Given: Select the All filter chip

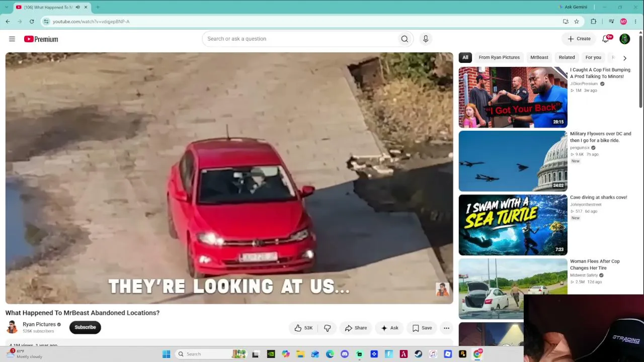Looking at the screenshot, I should [465, 57].
